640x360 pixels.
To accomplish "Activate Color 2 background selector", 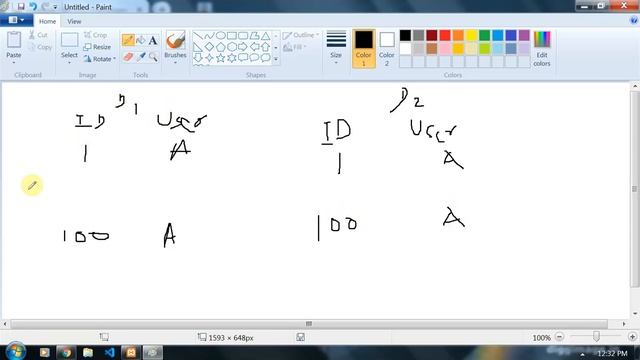I will pos(387,48).
